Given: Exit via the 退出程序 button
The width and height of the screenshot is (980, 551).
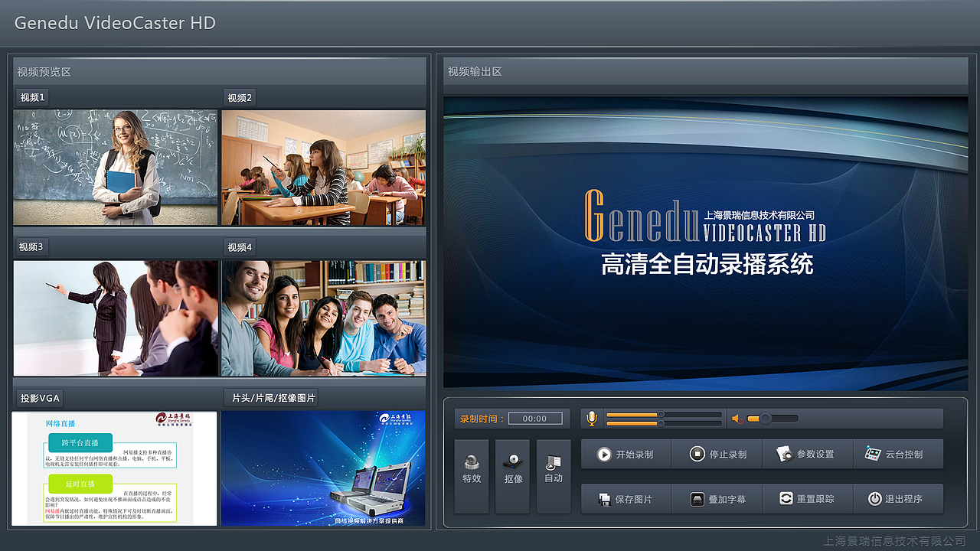Looking at the screenshot, I should [x=898, y=499].
